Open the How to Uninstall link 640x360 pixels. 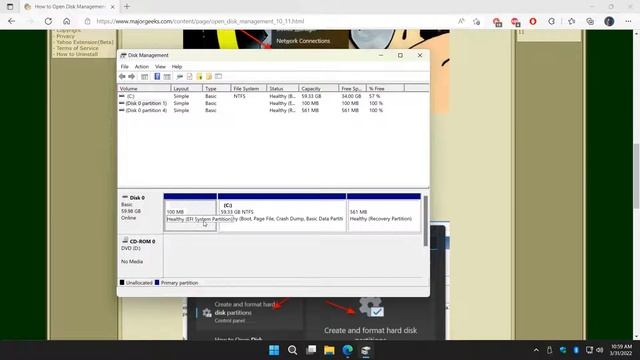77,54
